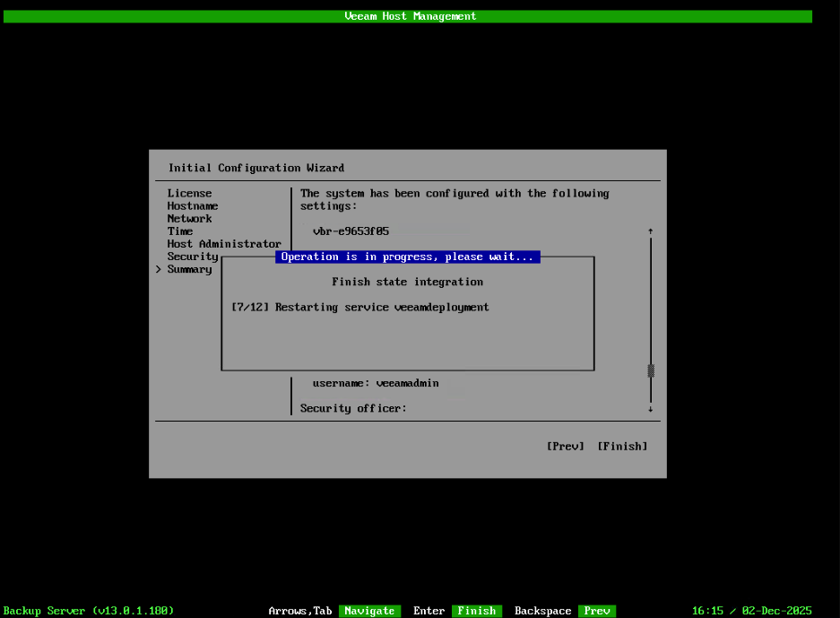The height and width of the screenshot is (618, 840).
Task: Click the Backup Server version label
Action: (x=89, y=611)
